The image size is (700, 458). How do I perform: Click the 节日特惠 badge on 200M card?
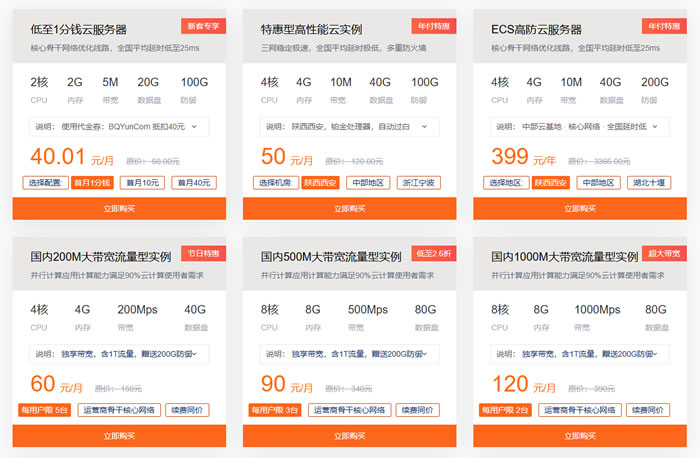click(x=203, y=254)
